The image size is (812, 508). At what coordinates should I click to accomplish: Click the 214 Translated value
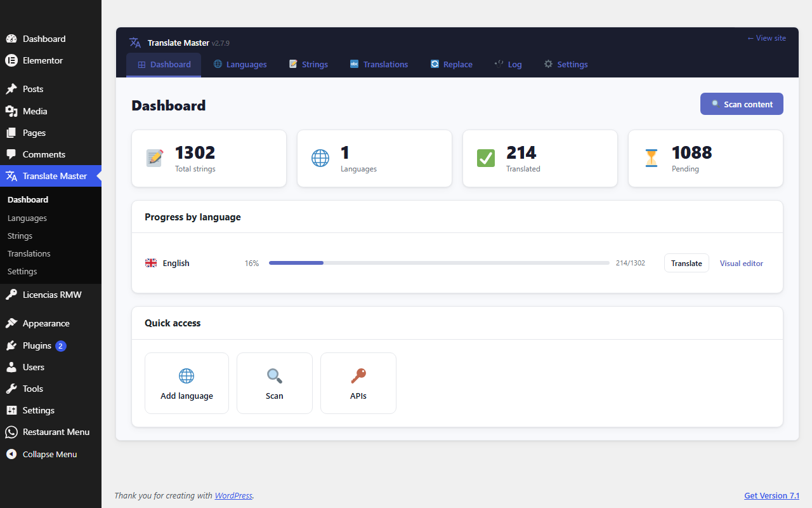coord(521,152)
